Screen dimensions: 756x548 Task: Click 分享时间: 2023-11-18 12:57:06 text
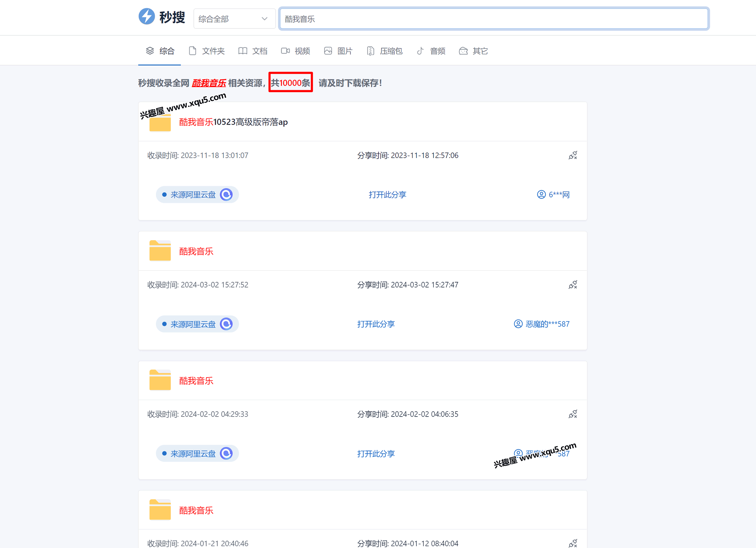tap(408, 155)
